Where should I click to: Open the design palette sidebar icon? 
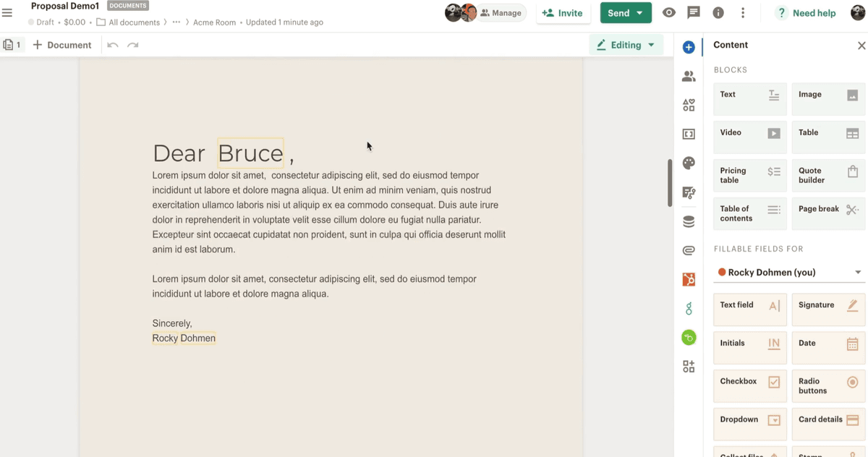[x=689, y=163]
